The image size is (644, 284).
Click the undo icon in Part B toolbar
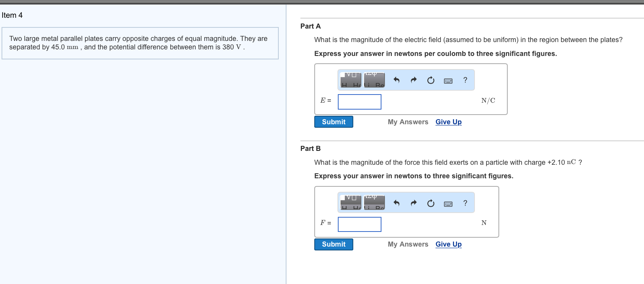point(396,203)
